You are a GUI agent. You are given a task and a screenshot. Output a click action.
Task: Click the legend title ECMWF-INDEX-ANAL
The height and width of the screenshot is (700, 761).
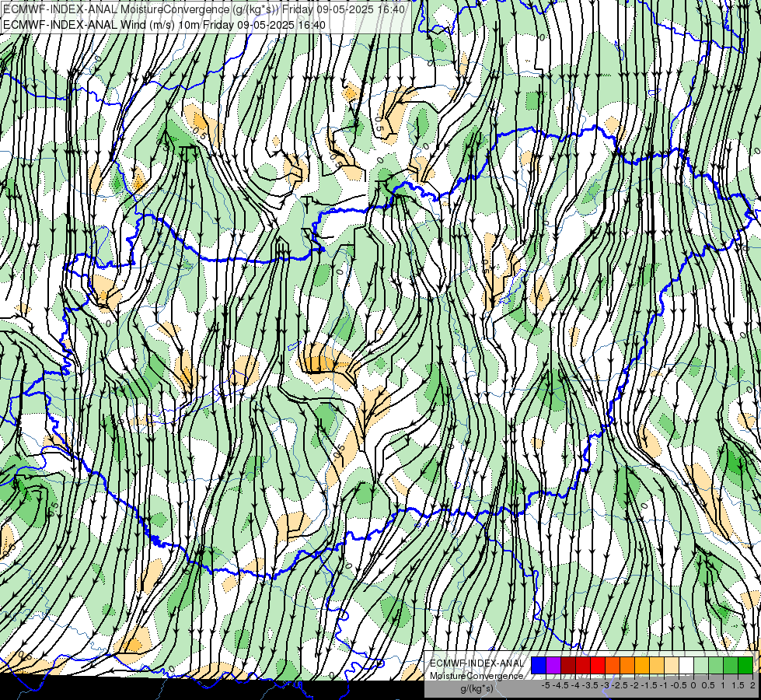(x=477, y=663)
